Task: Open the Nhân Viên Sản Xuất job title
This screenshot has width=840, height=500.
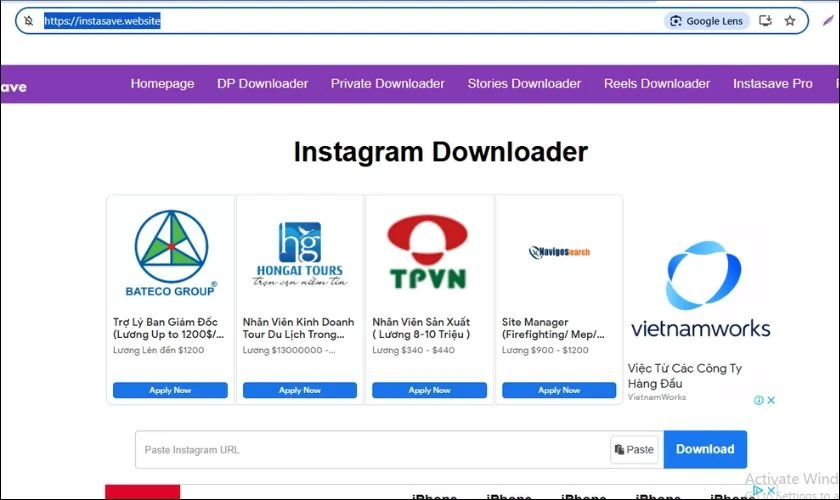Action: pyautogui.click(x=421, y=328)
